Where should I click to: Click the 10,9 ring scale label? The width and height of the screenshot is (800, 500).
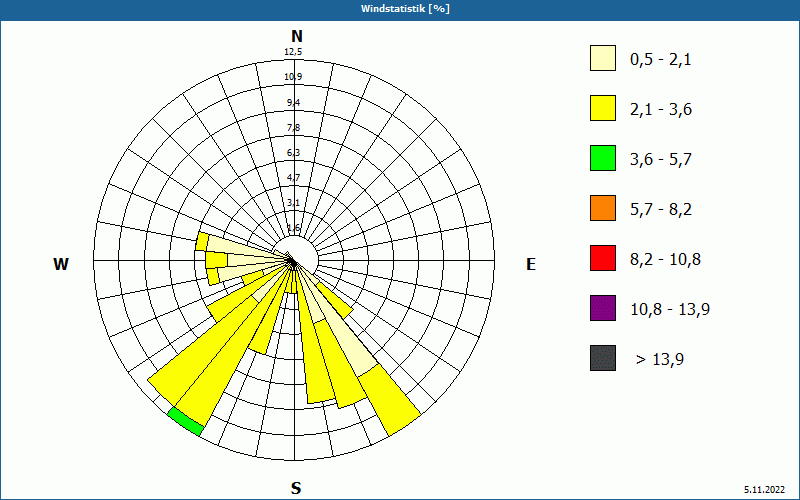click(293, 77)
